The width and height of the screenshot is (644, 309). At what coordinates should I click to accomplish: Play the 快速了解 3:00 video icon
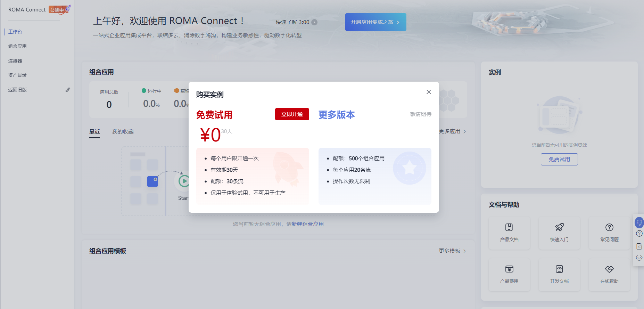coord(314,22)
